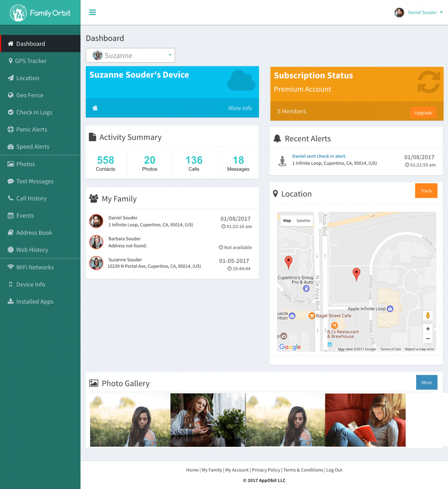The width and height of the screenshot is (448, 489).
Task: Click the Family Orbit logo
Action: click(x=40, y=13)
